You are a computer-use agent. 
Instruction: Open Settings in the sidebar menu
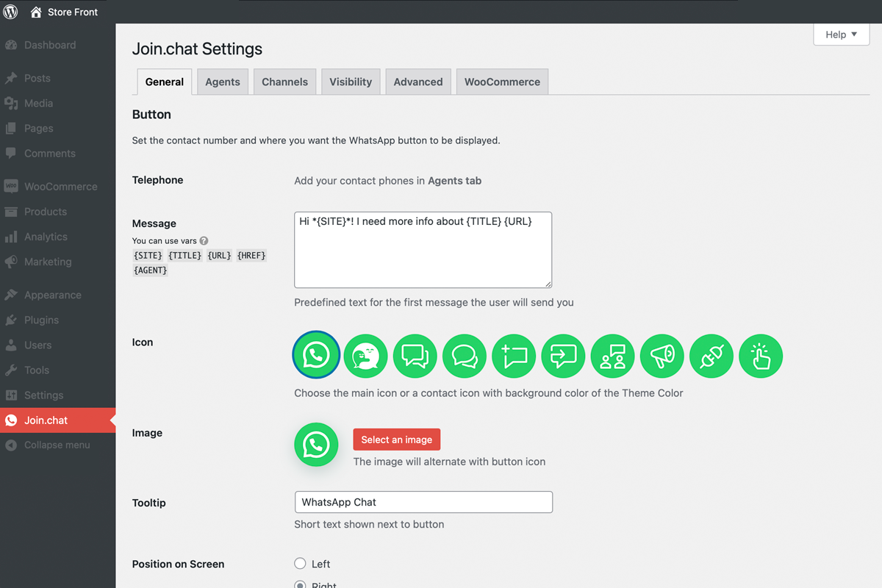[57, 395]
